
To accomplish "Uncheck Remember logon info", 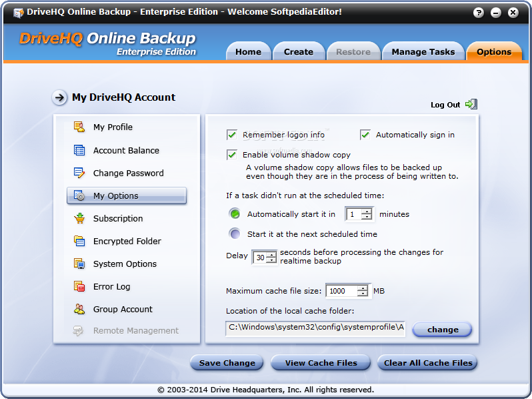I will [x=232, y=135].
